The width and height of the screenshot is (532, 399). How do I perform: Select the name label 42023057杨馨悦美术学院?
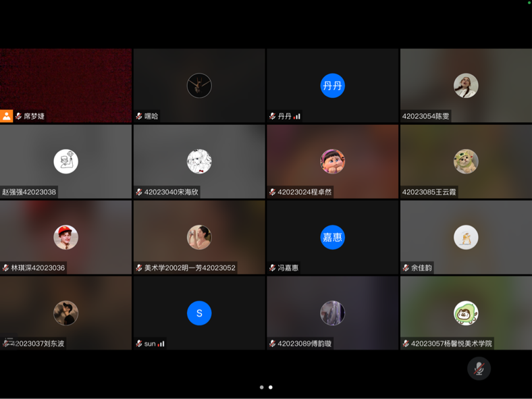point(451,344)
